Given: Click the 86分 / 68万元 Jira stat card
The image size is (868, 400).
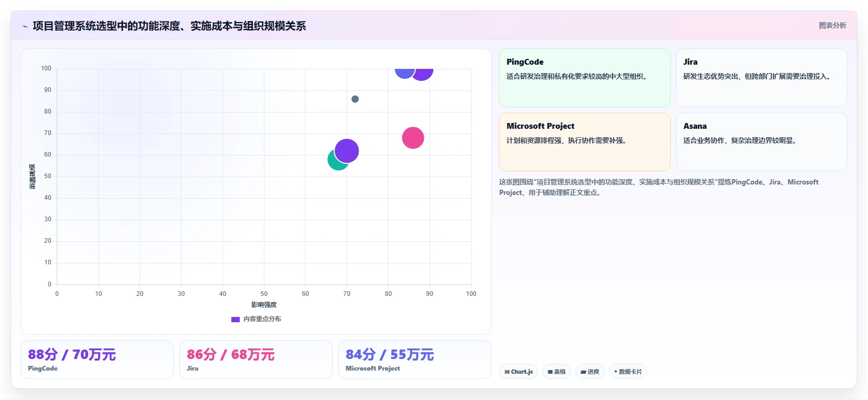Looking at the screenshot, I should pos(256,360).
